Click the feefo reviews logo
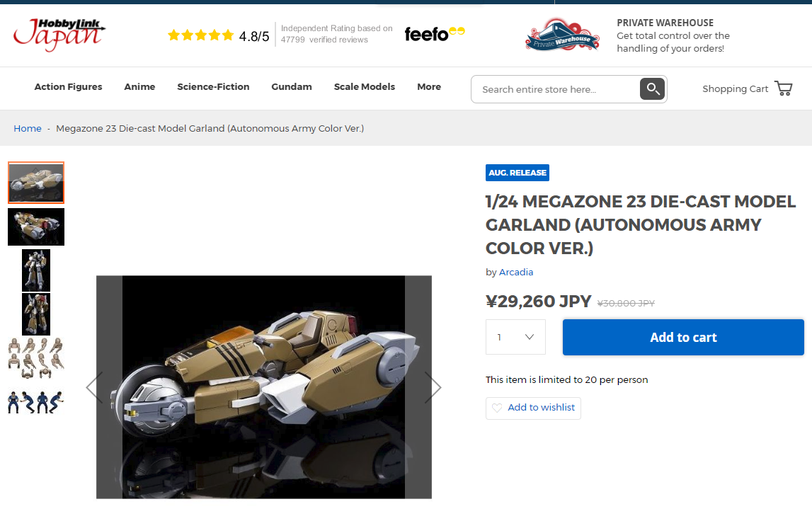This screenshot has width=812, height=521. pos(435,34)
